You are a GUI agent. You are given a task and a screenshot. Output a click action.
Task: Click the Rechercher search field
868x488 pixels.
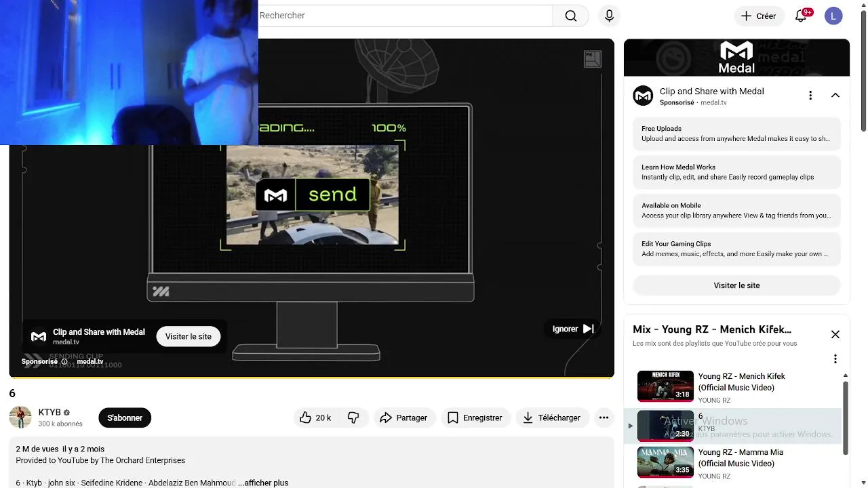tap(405, 16)
